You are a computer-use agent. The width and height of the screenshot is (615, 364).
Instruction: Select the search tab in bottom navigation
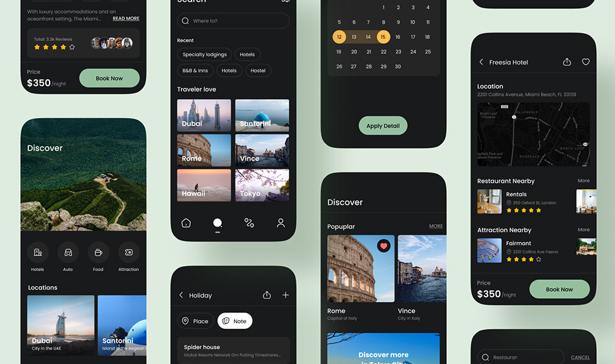click(x=217, y=223)
